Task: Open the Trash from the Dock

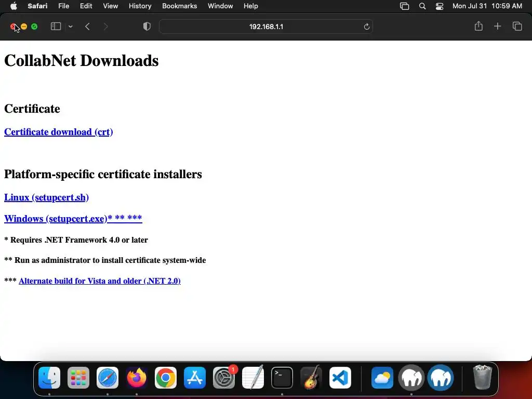Action: click(482, 377)
